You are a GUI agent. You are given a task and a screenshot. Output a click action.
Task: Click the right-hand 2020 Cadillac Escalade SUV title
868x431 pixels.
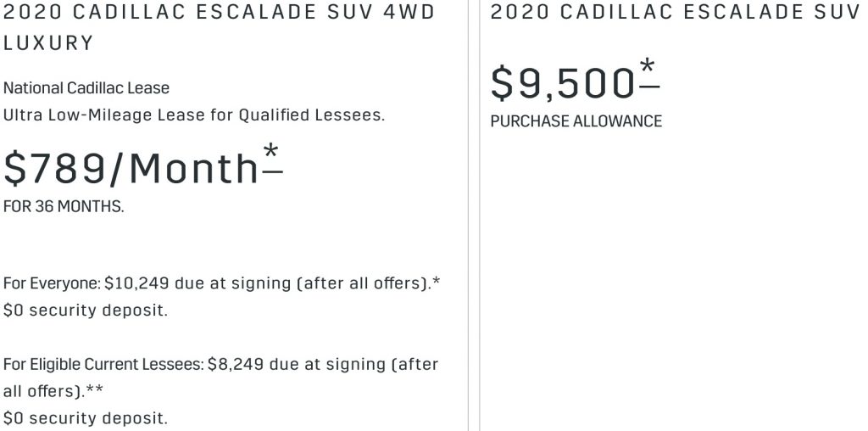click(675, 12)
